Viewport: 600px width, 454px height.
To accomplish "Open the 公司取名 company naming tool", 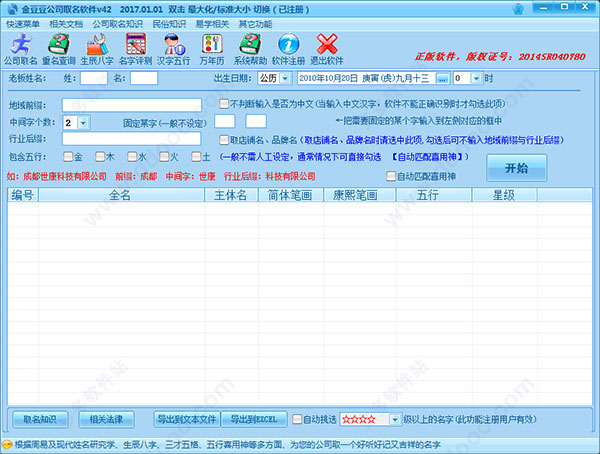I will 21,50.
